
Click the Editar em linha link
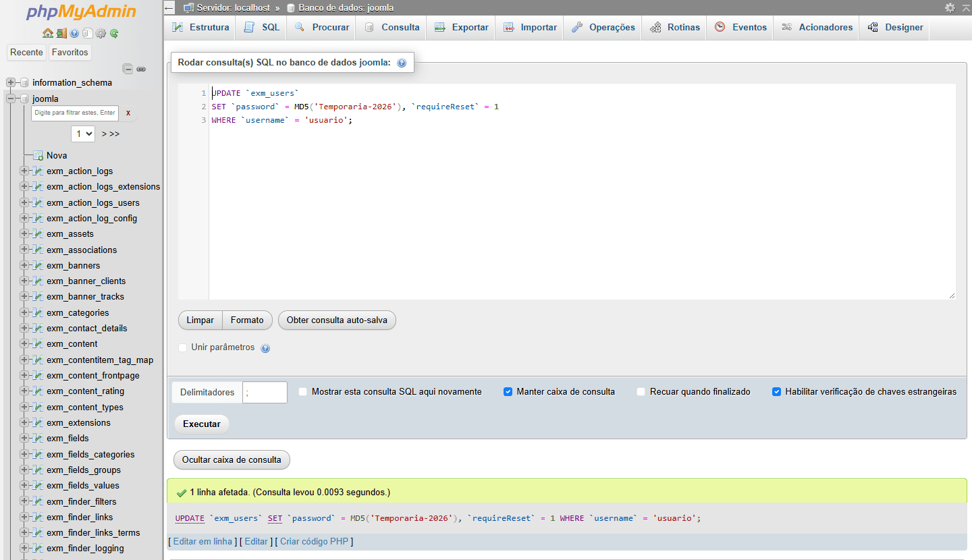tap(203, 541)
